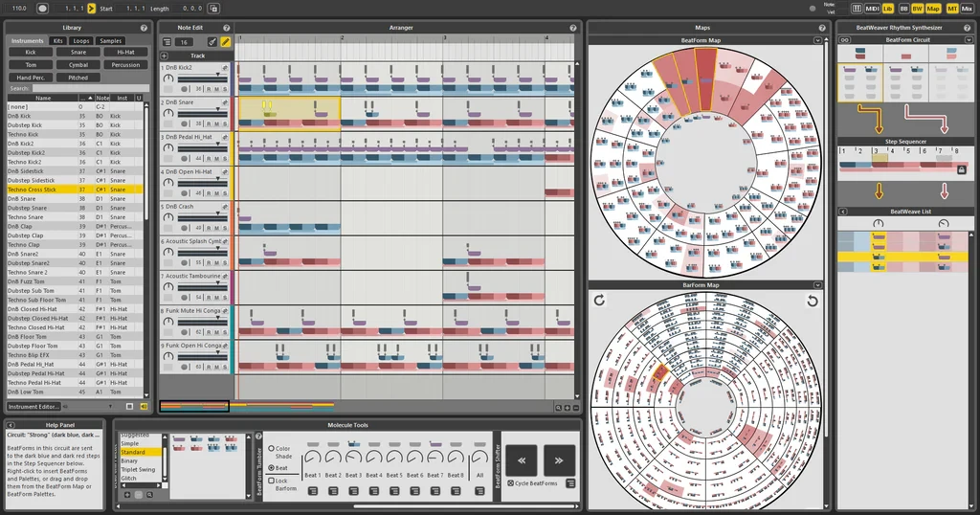Click the shift BeatForms right double-arrow
Image resolution: width=980 pixels, height=515 pixels.
point(559,459)
